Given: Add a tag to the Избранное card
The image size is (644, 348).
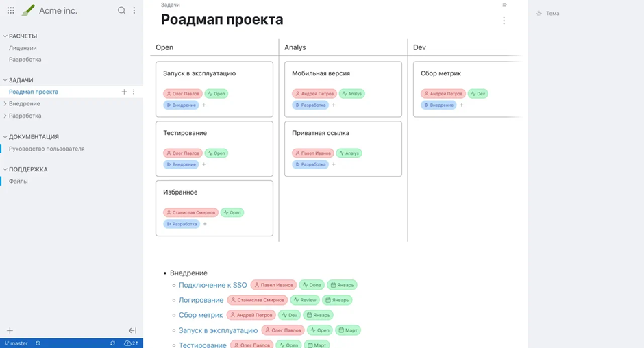Looking at the screenshot, I should click(205, 224).
